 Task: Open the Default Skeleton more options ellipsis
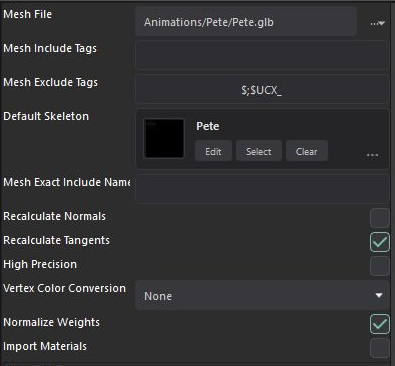point(372,155)
